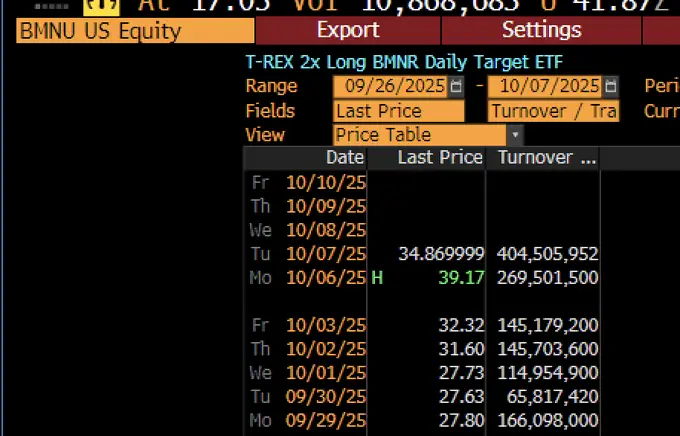Expand the Price Table view dropdown arrow
Screen dimensions: 680x436
(515, 134)
